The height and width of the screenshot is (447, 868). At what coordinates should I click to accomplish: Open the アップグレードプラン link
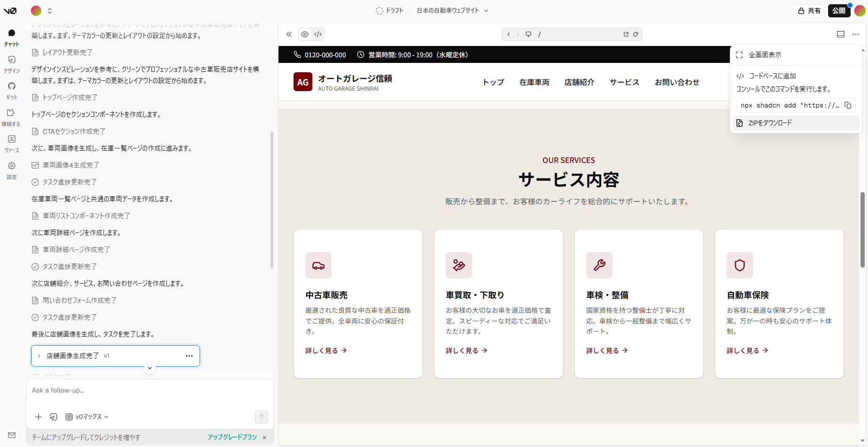[x=232, y=437]
